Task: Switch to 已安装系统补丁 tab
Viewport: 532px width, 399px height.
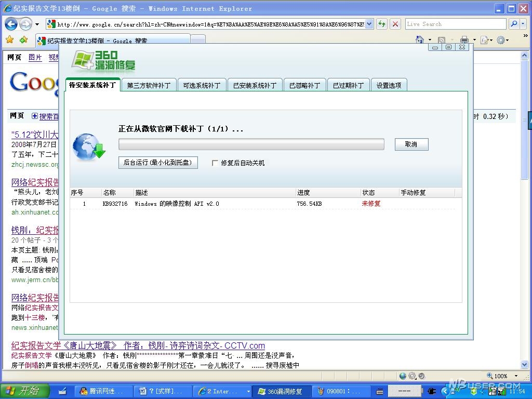Action: (x=255, y=86)
